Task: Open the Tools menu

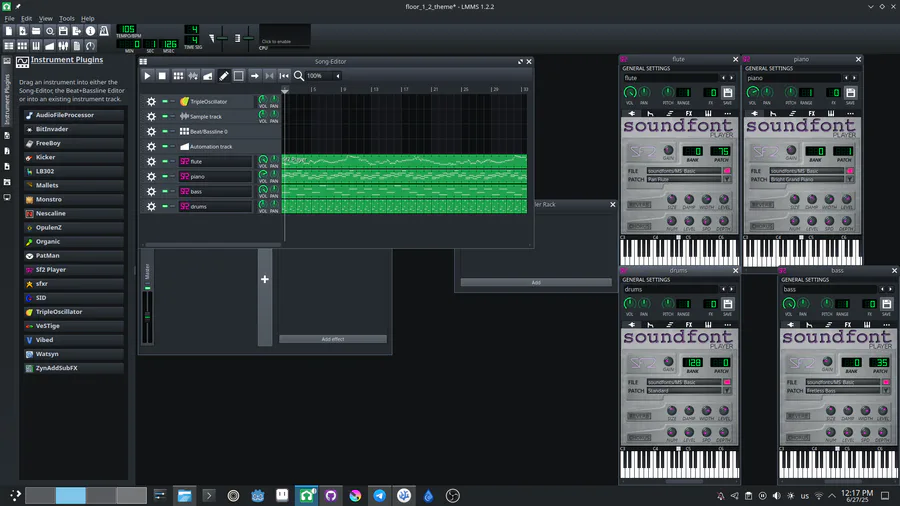Action: click(x=67, y=18)
